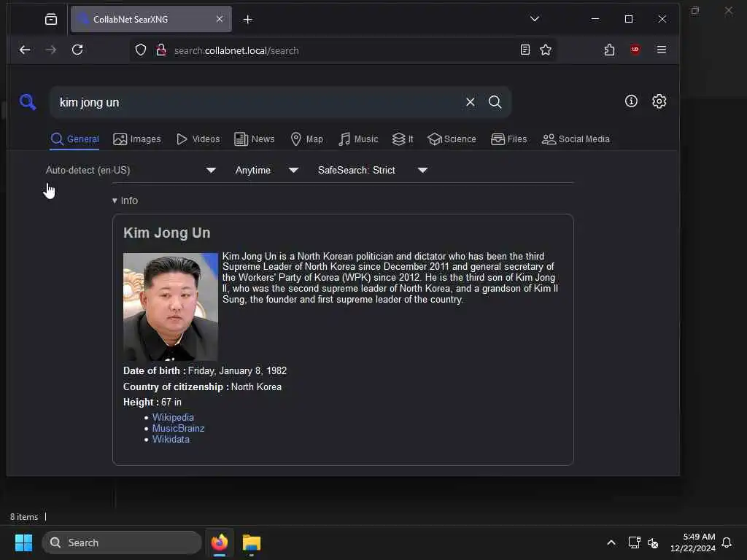Image resolution: width=747 pixels, height=560 pixels.
Task: Click the Kim Jong Un infobox heading
Action: pyautogui.click(x=167, y=233)
